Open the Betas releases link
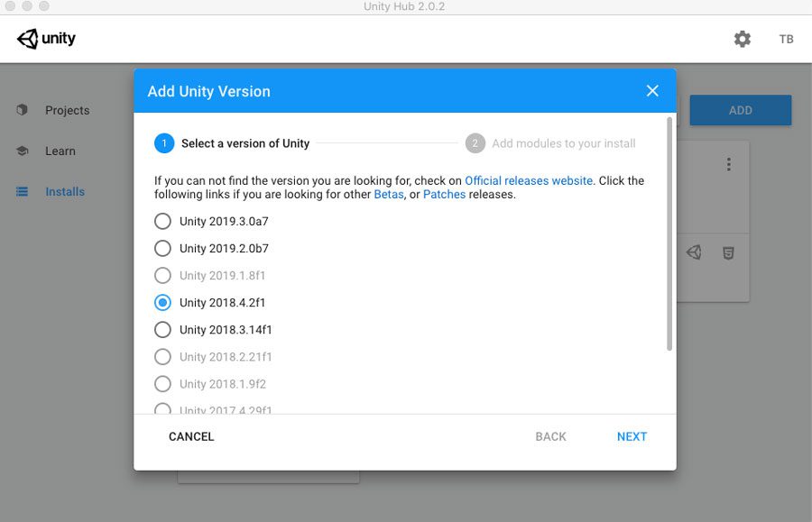The height and width of the screenshot is (522, 812). tap(388, 195)
